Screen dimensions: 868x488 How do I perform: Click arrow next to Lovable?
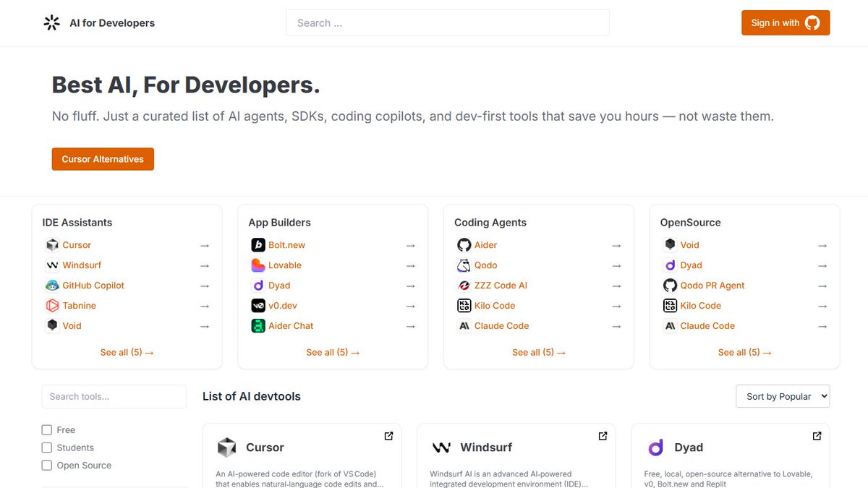coord(411,266)
